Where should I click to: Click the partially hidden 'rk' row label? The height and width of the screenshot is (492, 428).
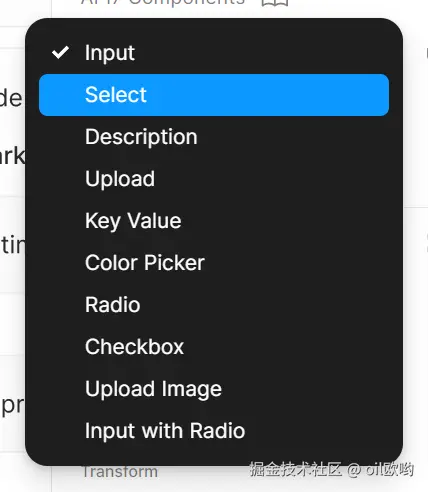pos(12,156)
